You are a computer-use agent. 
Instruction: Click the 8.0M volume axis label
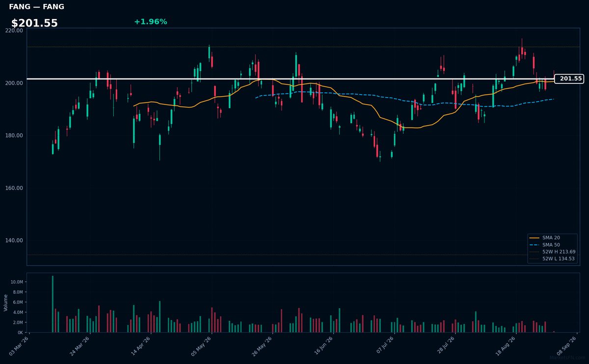17,292
